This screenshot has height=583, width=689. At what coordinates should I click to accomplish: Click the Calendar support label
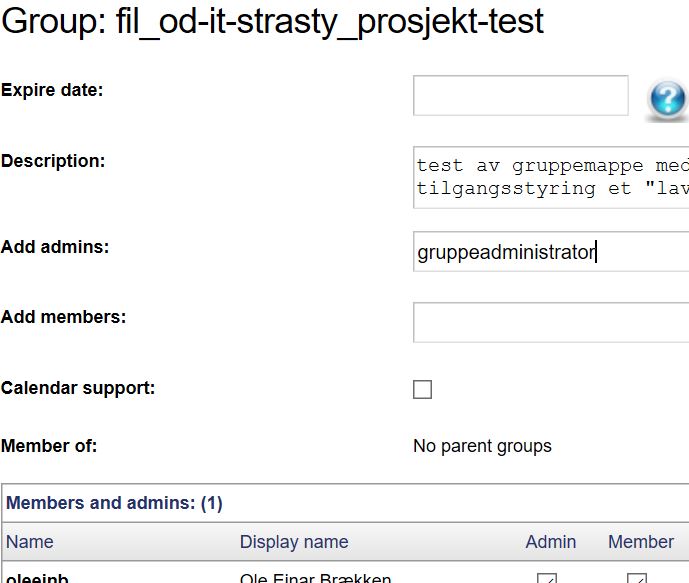tap(78, 388)
